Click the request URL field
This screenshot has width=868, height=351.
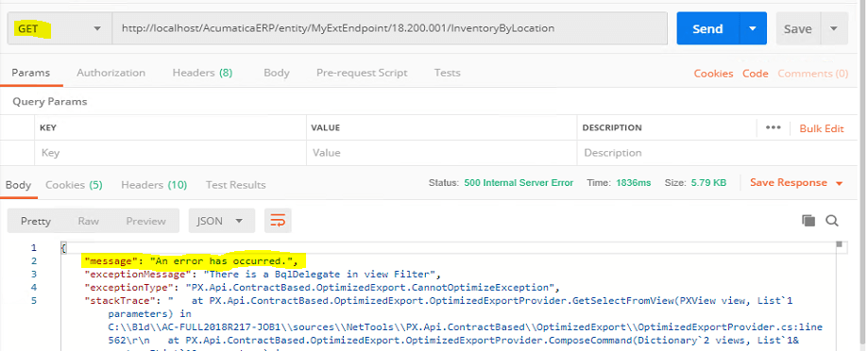pyautogui.click(x=390, y=28)
